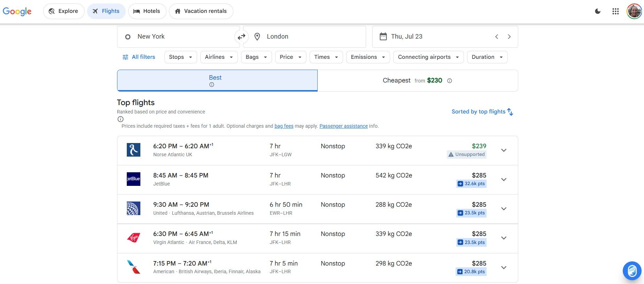The image size is (644, 284).
Task: Switch to the Hotels tab
Action: click(147, 11)
